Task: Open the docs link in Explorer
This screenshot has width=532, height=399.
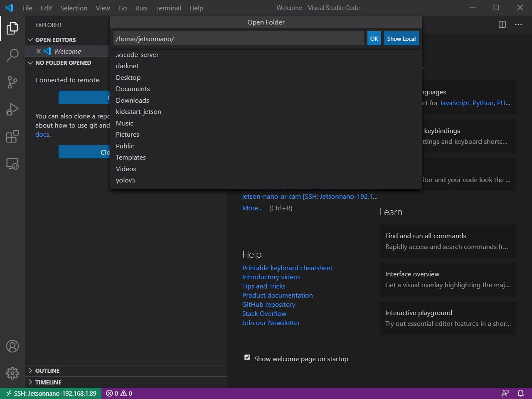Action: pyautogui.click(x=42, y=135)
